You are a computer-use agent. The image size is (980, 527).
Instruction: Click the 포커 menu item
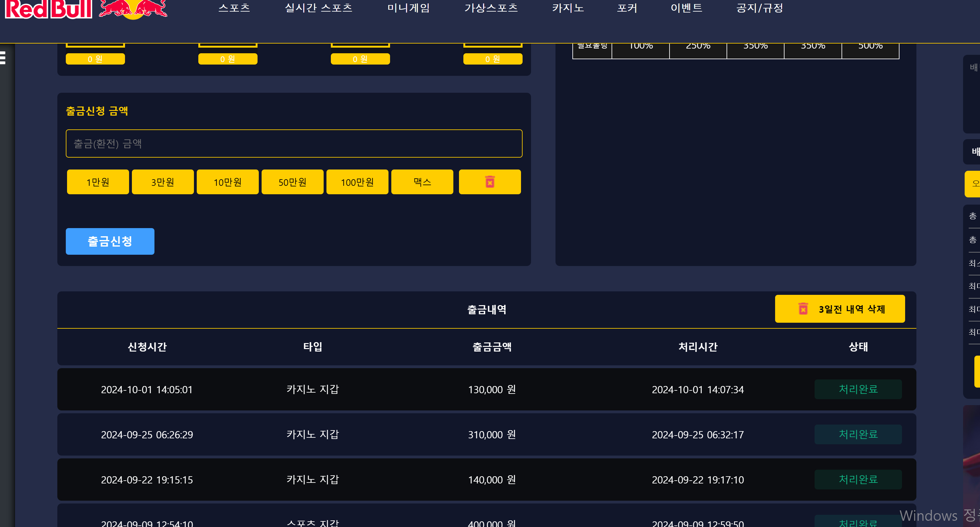pyautogui.click(x=627, y=8)
